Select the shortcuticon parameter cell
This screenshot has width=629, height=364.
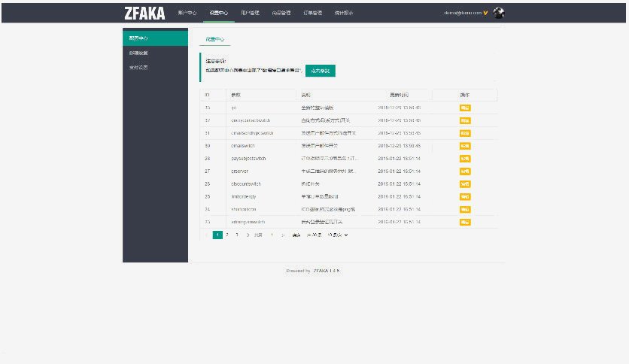coord(261,209)
